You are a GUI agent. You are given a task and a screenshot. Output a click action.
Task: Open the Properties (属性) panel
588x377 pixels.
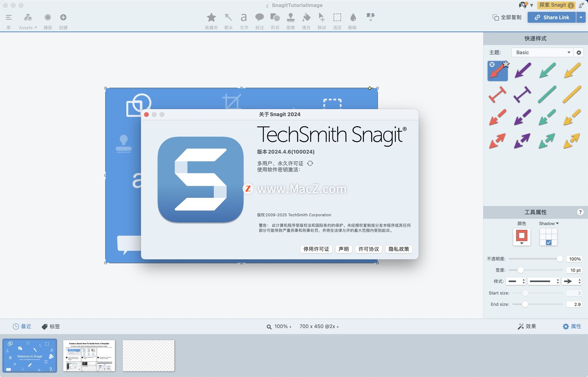coord(572,326)
